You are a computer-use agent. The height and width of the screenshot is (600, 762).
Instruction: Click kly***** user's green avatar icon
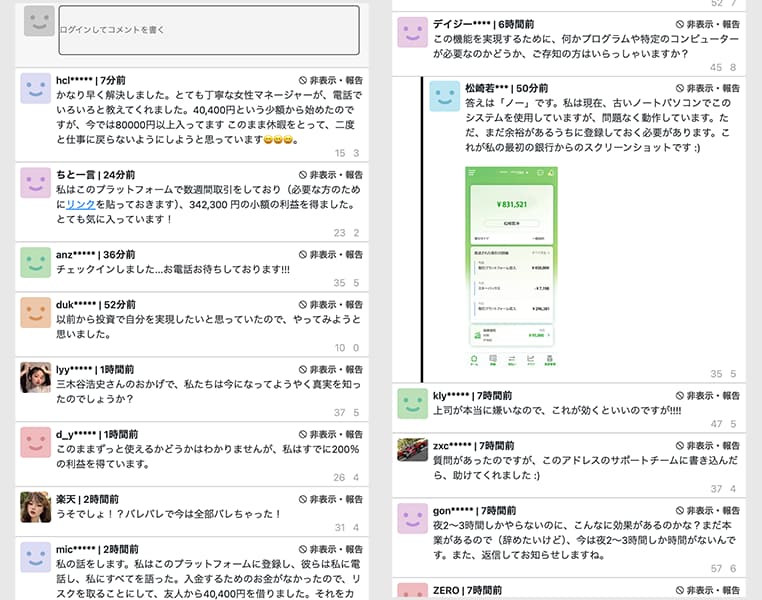click(x=413, y=404)
